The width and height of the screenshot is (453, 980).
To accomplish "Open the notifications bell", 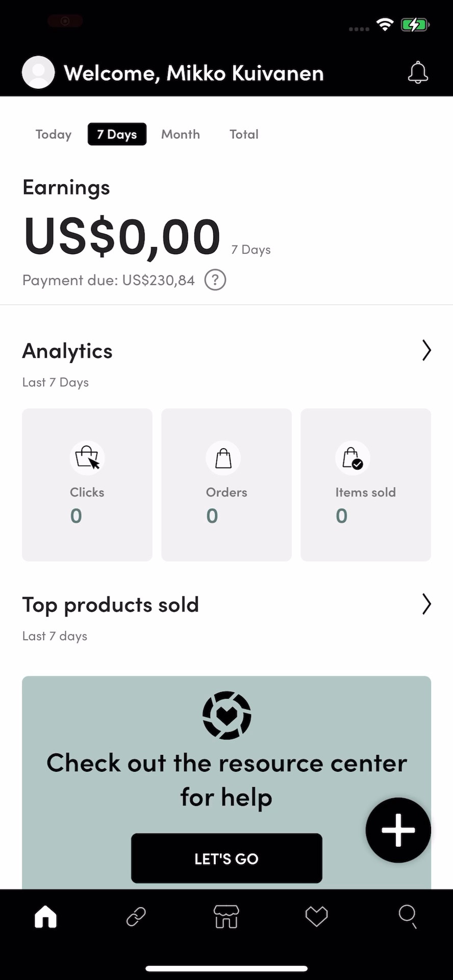I will pyautogui.click(x=418, y=72).
